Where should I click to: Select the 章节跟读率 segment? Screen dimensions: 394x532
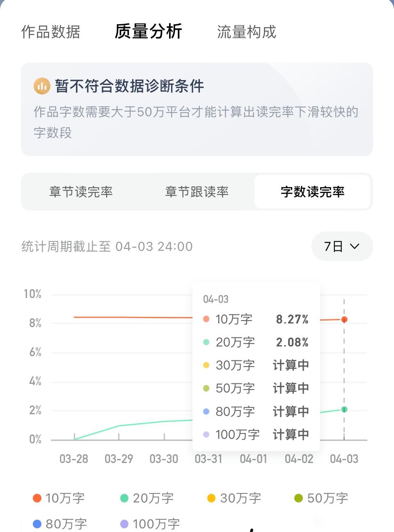197,192
